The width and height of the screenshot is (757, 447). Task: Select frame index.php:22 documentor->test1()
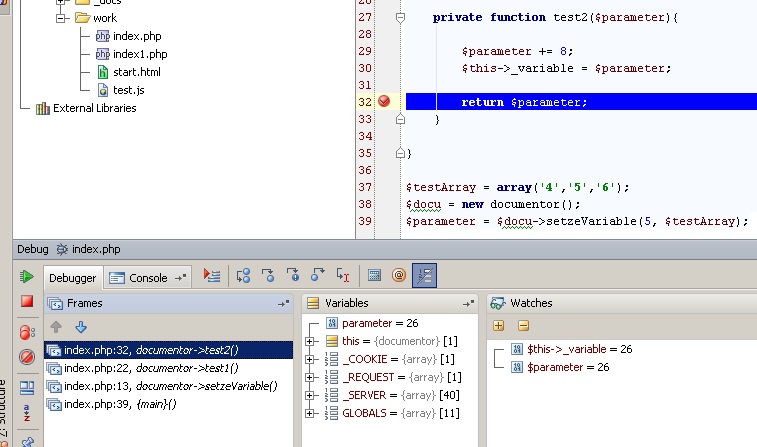(168, 368)
